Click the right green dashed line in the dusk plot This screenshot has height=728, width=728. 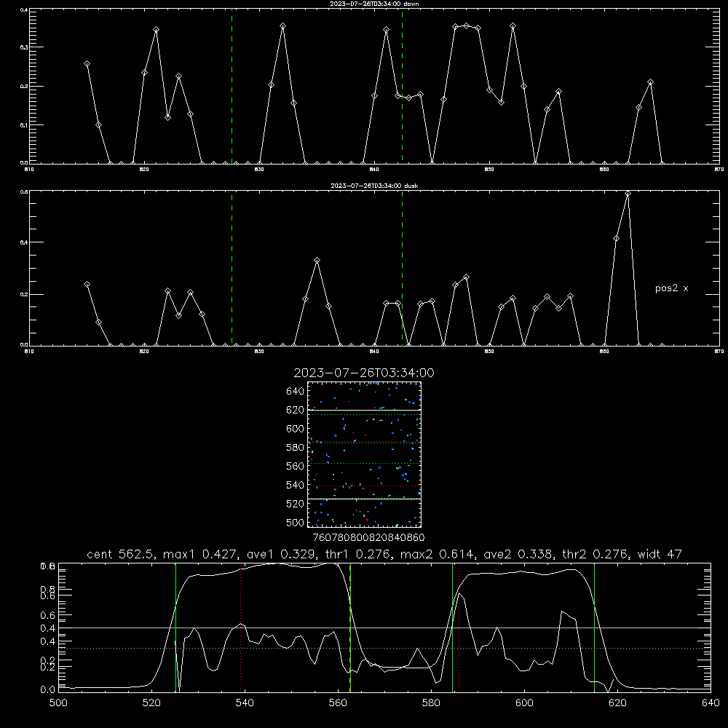point(402,269)
